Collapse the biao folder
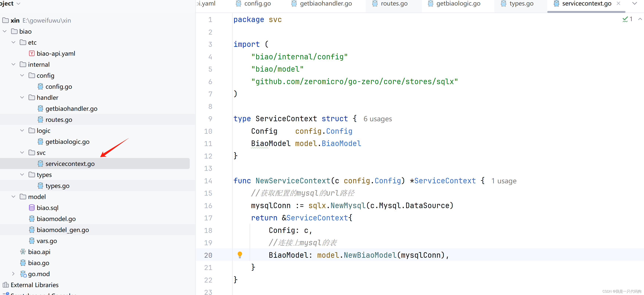 tap(5, 31)
